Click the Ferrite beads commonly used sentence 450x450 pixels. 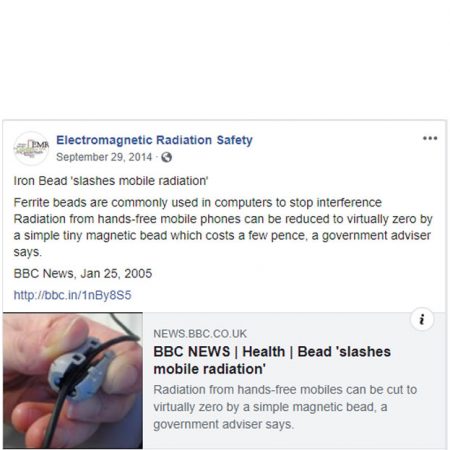[x=198, y=203]
